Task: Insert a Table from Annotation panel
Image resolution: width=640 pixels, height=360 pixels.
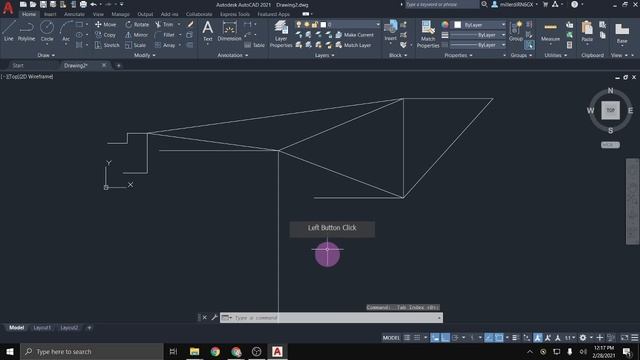Action: tap(255, 45)
